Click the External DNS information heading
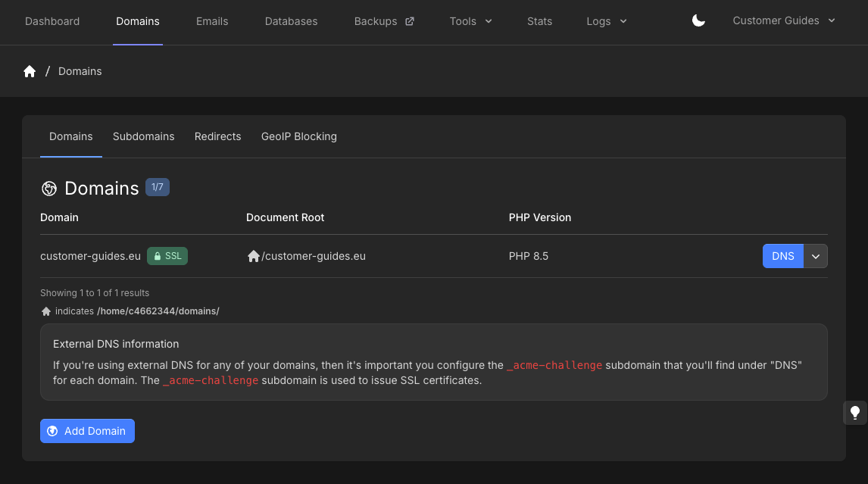 pyautogui.click(x=116, y=344)
